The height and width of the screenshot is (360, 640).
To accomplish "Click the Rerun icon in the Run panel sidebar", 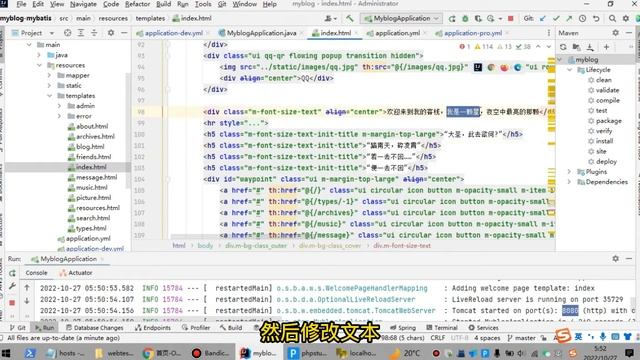I will 12,273.
